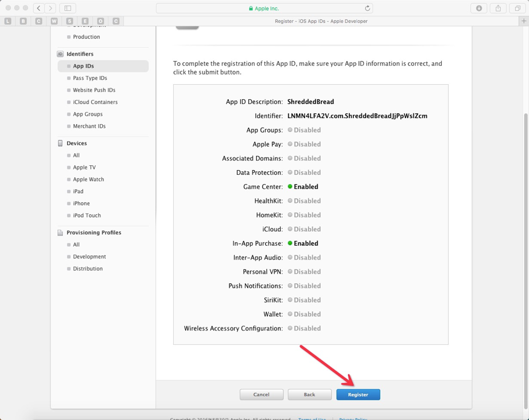Open Development provisioning profiles
Screen dimensions: 529x420
point(90,257)
